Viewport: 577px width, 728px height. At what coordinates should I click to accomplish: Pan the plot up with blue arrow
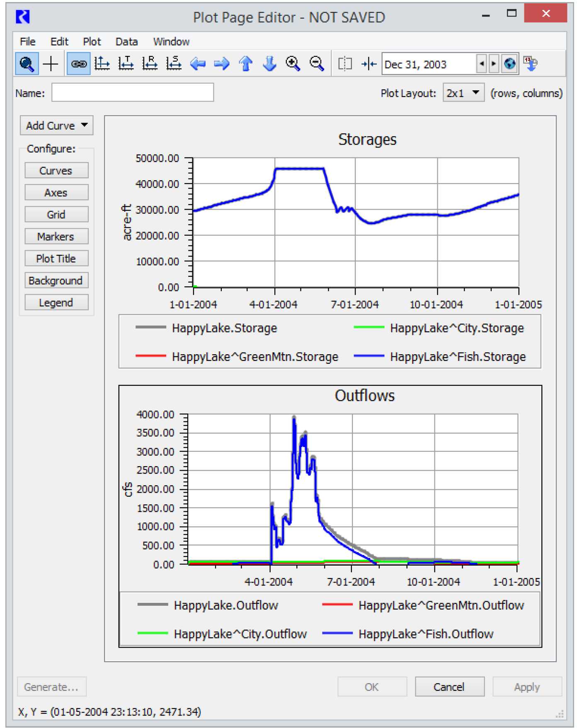click(x=246, y=64)
